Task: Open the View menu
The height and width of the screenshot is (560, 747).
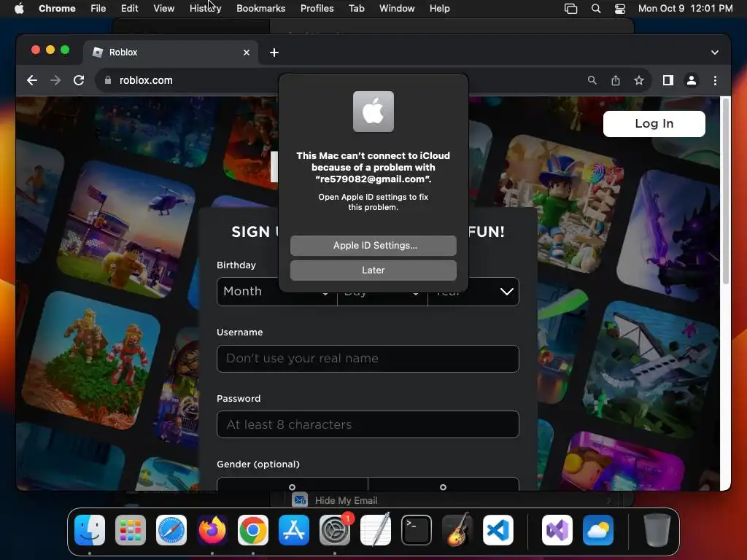Action: (163, 8)
